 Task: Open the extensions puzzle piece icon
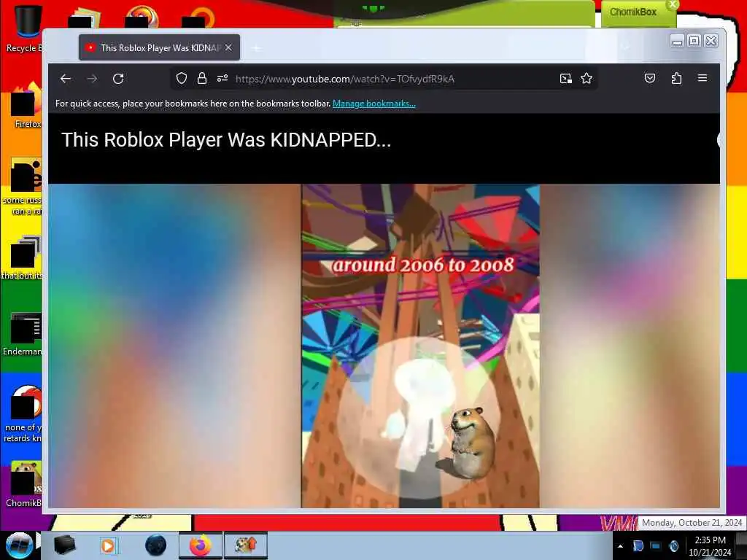pos(676,78)
